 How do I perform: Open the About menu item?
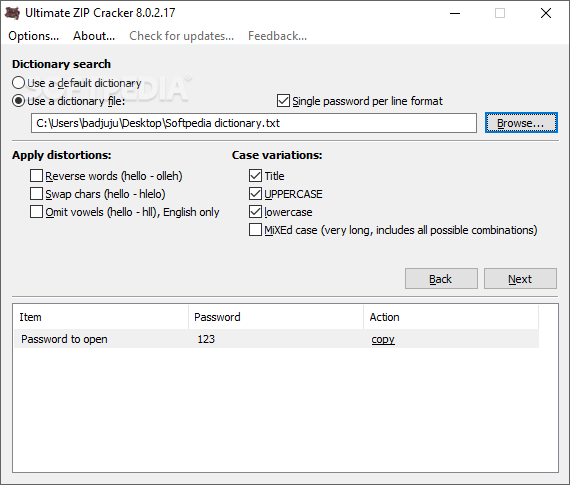click(94, 36)
